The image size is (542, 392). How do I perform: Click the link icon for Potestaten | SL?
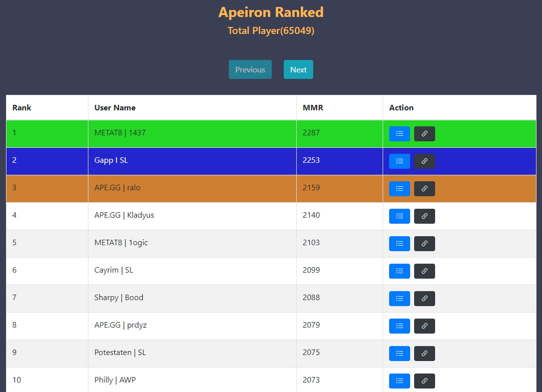click(425, 354)
